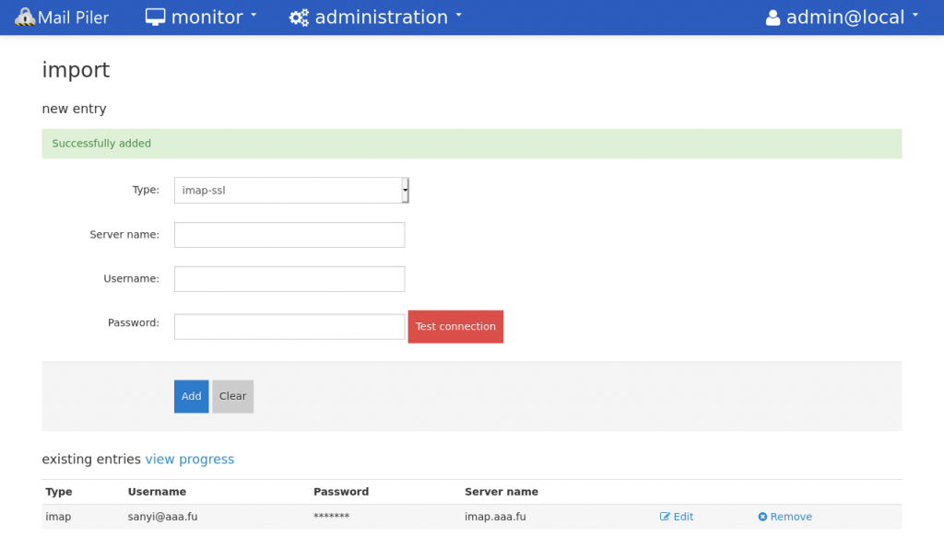944x560 pixels.
Task: Focus the Username input field
Action: point(289,279)
